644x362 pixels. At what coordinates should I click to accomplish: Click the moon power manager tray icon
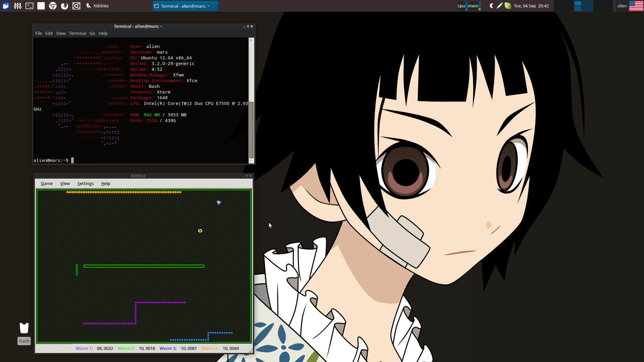click(491, 6)
